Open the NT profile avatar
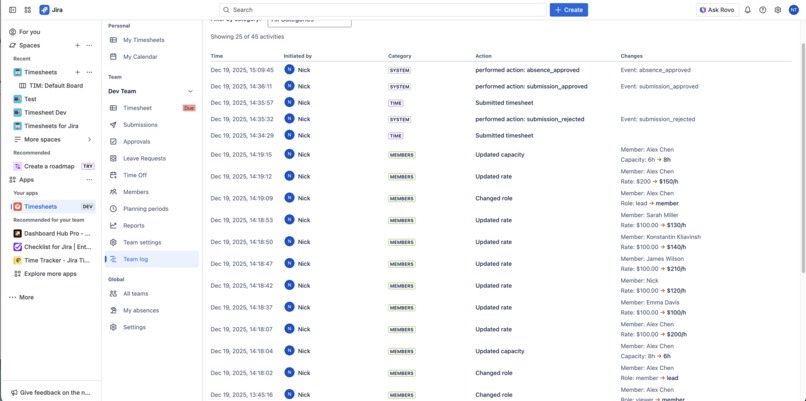 [x=793, y=10]
